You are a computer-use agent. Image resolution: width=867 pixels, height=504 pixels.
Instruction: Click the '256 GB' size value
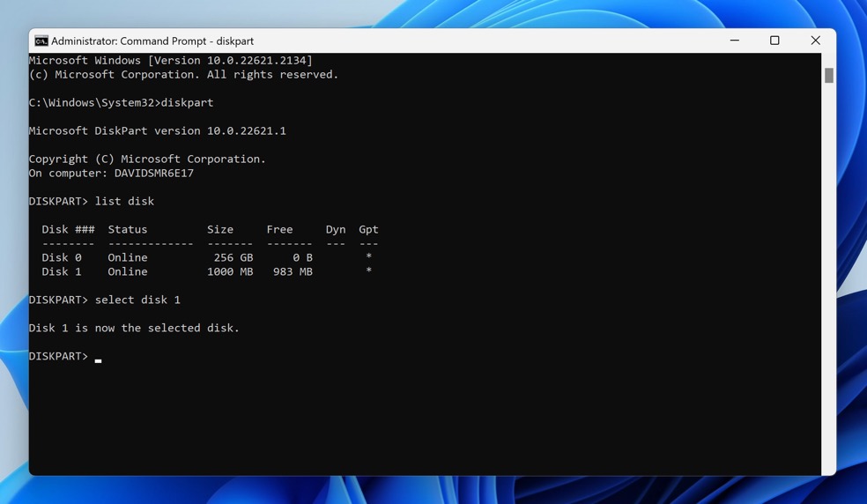pyautogui.click(x=233, y=257)
